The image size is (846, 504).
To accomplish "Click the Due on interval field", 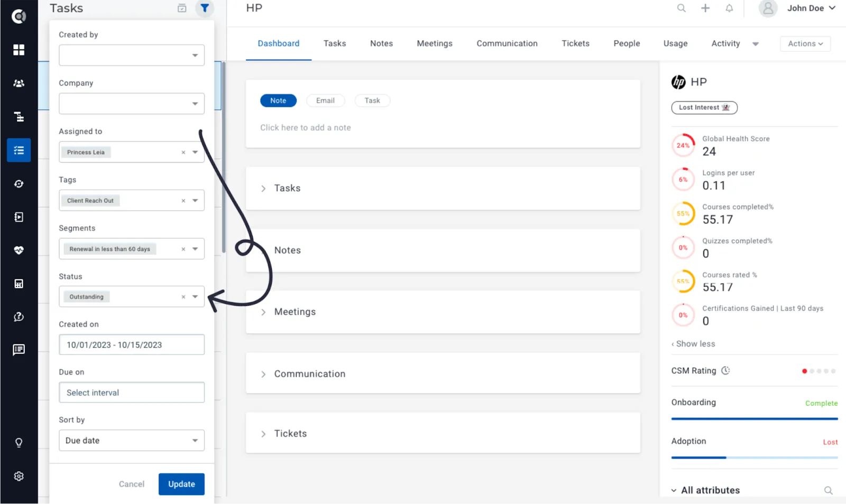I will point(132,392).
